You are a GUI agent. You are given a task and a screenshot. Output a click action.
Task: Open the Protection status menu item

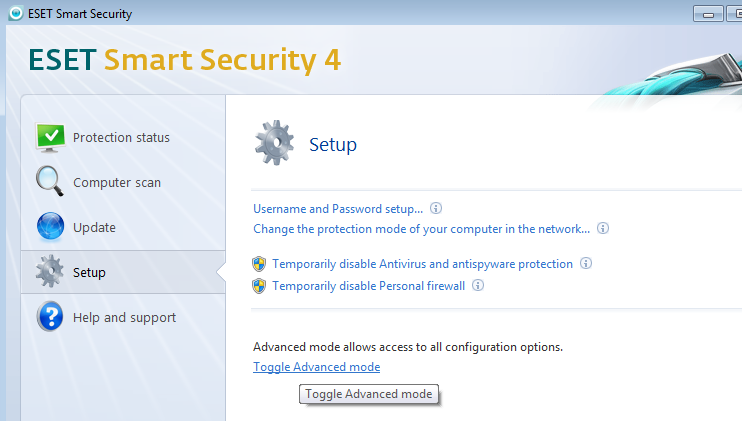123,138
